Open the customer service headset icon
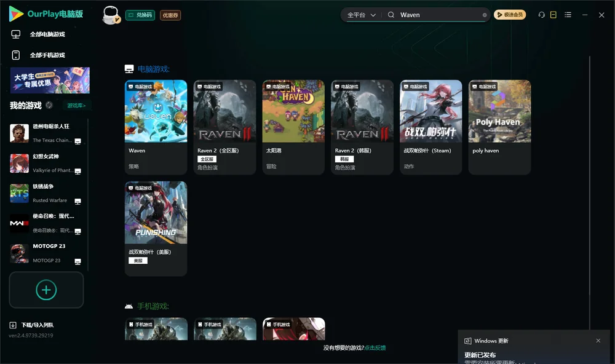 (x=542, y=15)
